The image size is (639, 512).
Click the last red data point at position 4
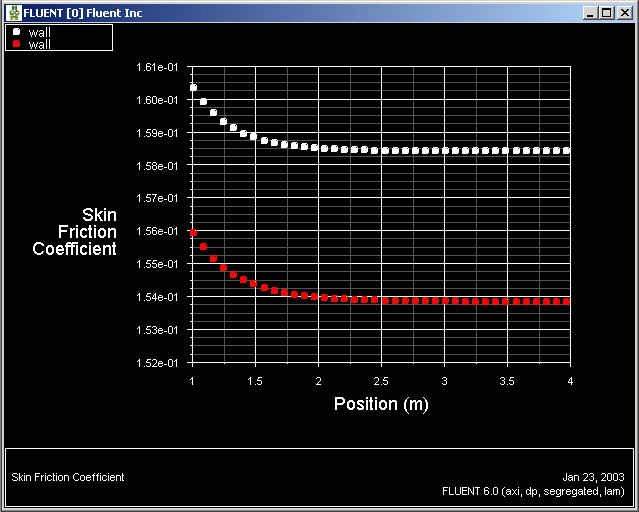(566, 302)
